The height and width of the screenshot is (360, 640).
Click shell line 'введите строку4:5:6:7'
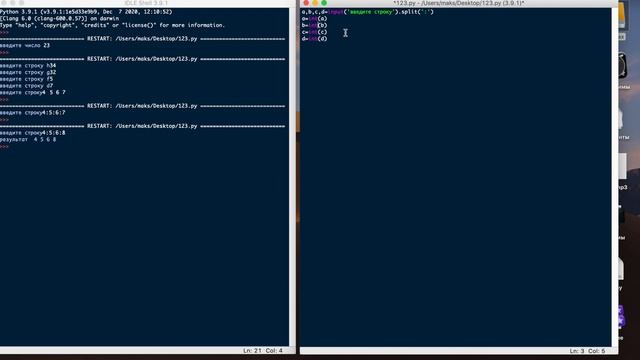pos(33,112)
